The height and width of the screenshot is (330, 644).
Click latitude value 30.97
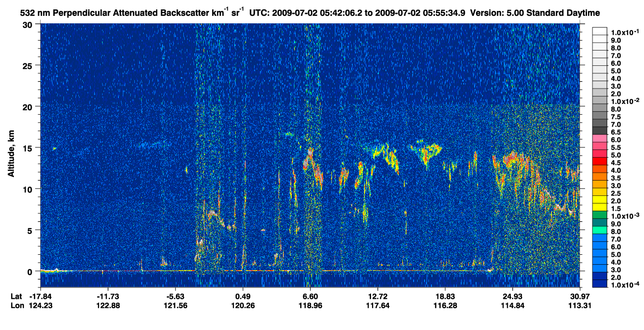580,296
